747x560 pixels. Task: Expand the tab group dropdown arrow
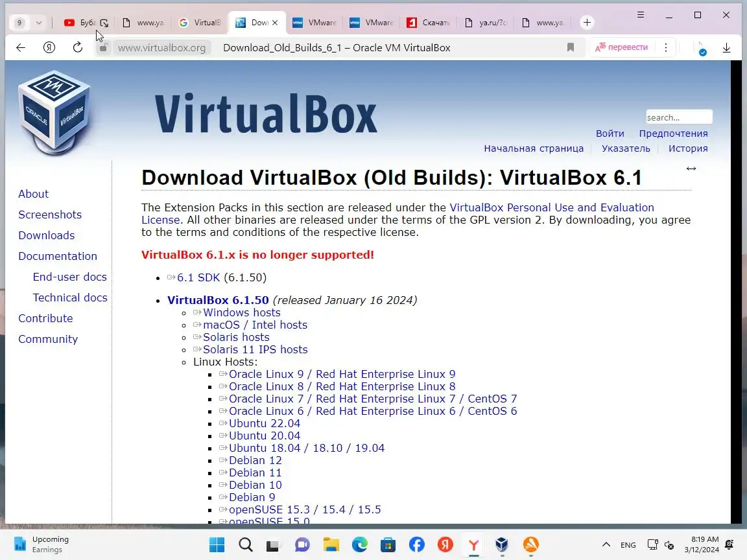click(x=39, y=23)
